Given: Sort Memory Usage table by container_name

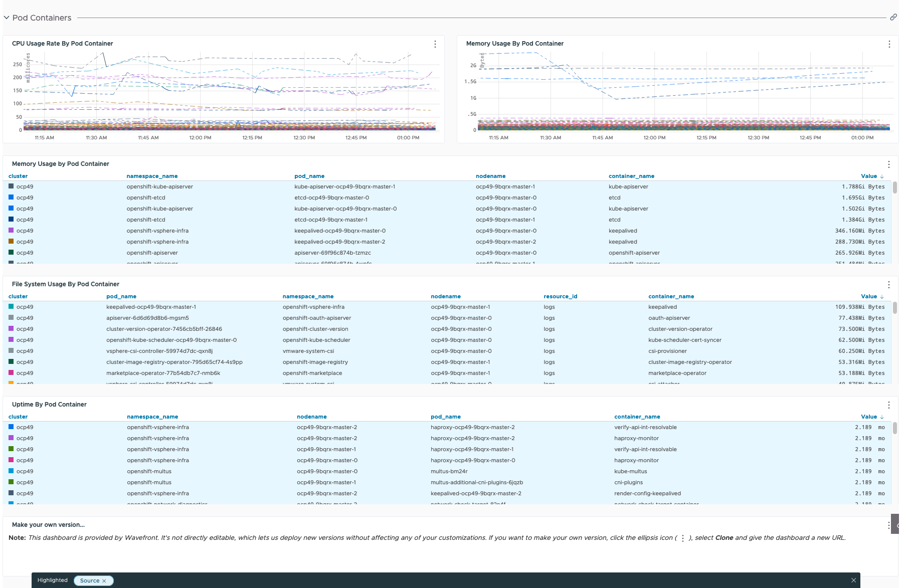Looking at the screenshot, I should [631, 176].
